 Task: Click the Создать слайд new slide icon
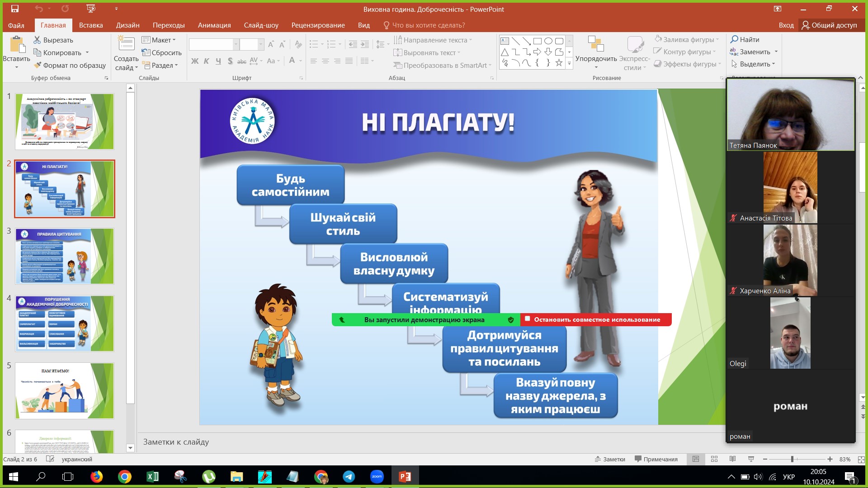click(x=126, y=44)
